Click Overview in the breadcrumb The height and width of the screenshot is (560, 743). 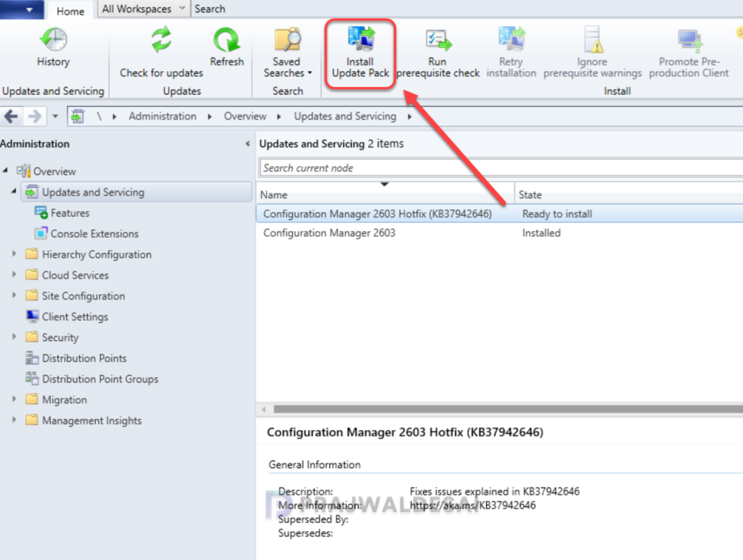click(x=245, y=116)
